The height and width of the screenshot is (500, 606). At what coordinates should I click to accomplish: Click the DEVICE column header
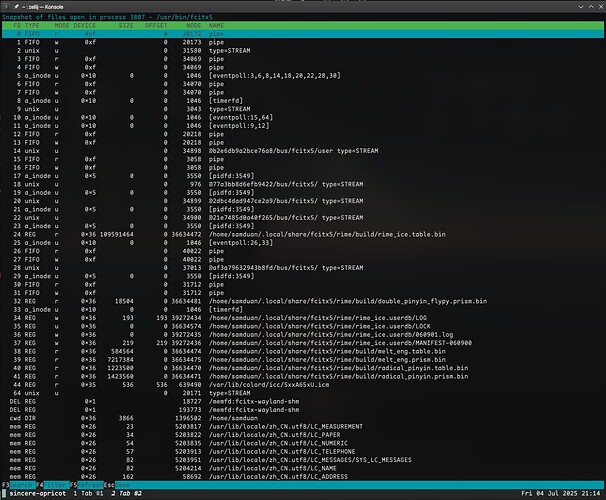85,26
